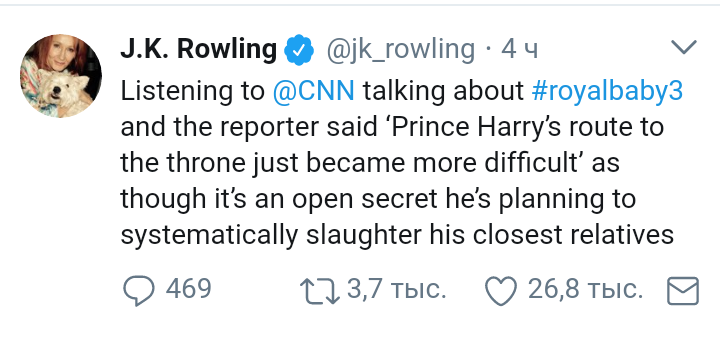The height and width of the screenshot is (363, 720).
Task: Open J.K. Rowling's profile picture
Action: pos(61,76)
